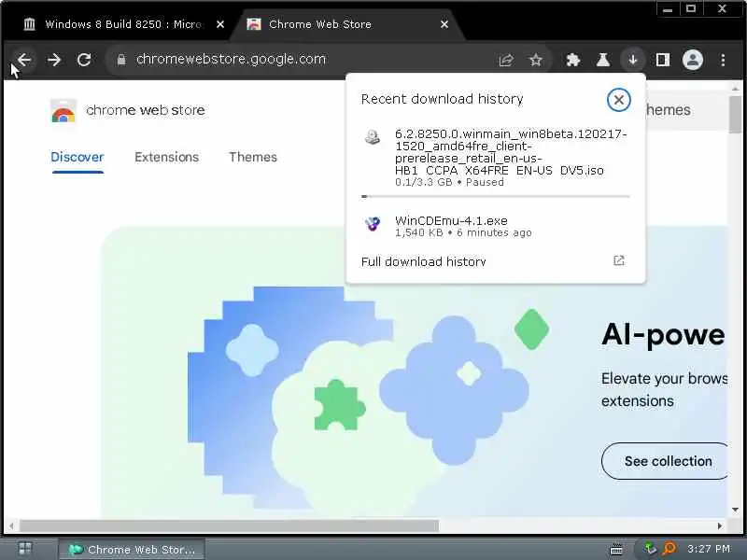Click the chrome web store logo
The width and height of the screenshot is (747, 560).
click(128, 110)
